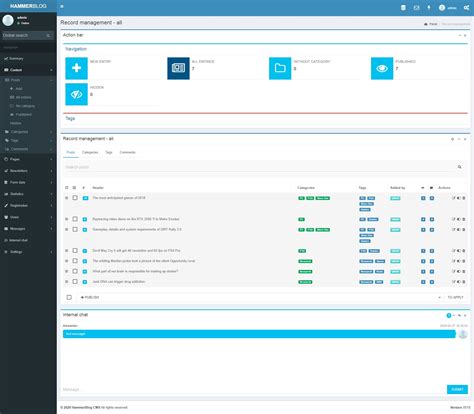Focus the Global search input field

[x=24, y=35]
